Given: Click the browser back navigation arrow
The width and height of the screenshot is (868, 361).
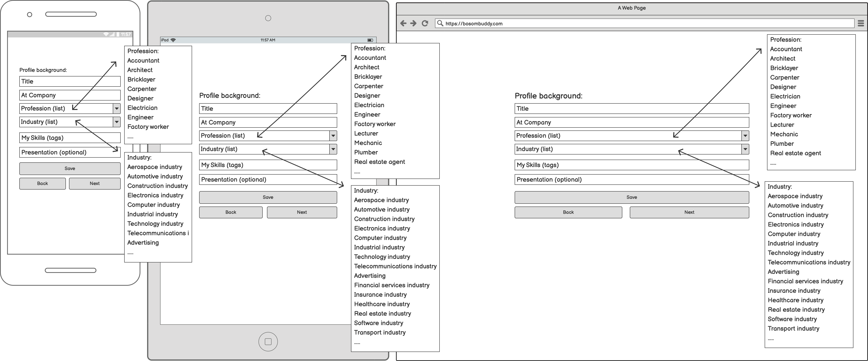Looking at the screenshot, I should point(403,23).
